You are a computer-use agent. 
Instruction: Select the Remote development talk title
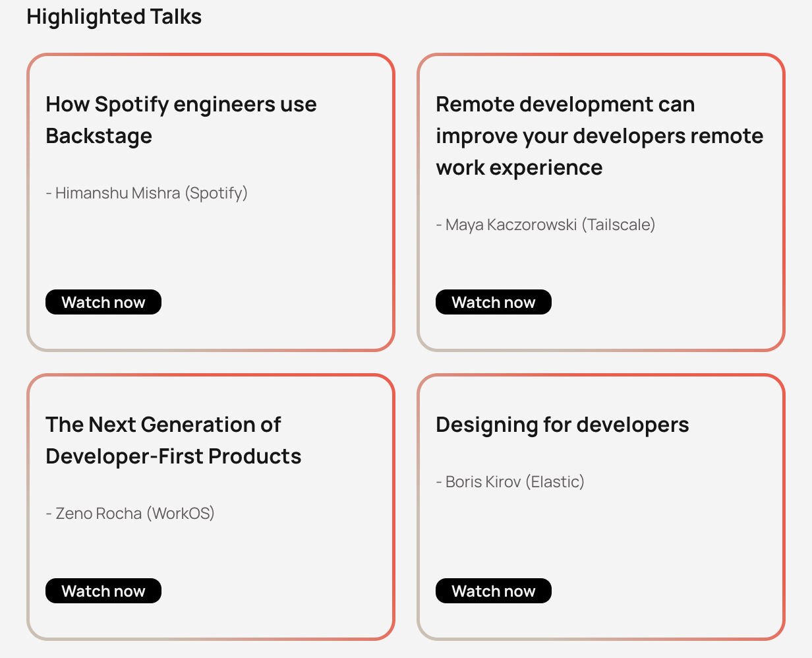tap(600, 135)
